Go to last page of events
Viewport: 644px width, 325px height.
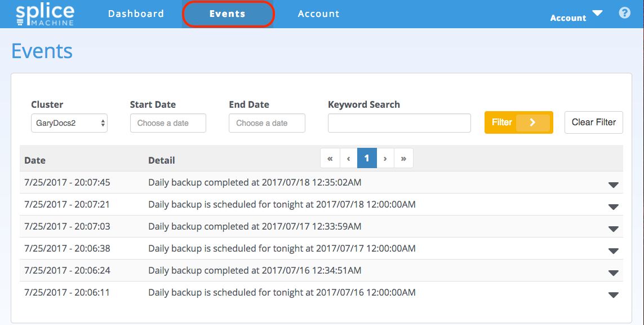[x=404, y=159]
